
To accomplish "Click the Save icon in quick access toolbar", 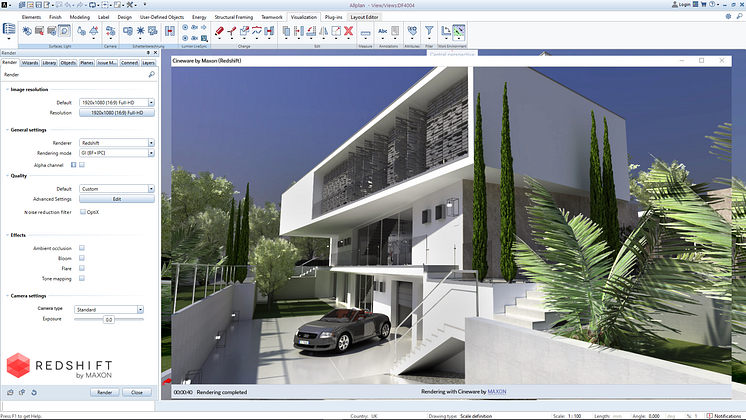I will tap(39, 5).
